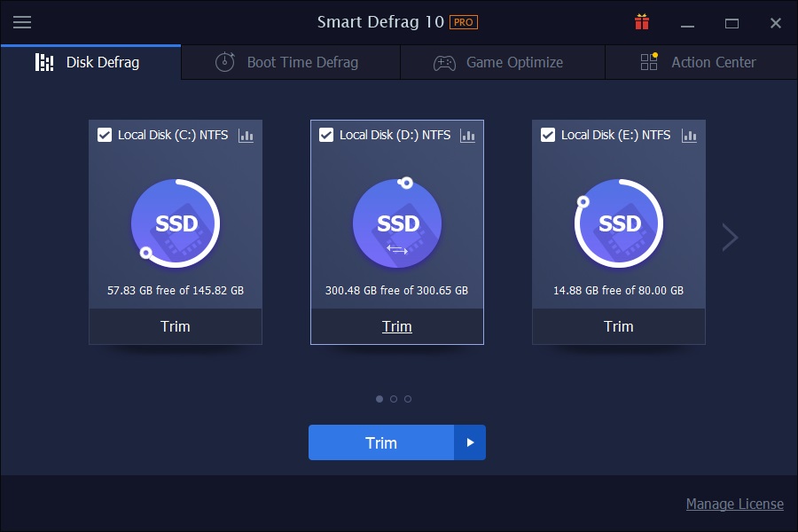Viewport: 798px width, 532px height.
Task: Switch to the Disk Defrag tab
Action: [90, 62]
